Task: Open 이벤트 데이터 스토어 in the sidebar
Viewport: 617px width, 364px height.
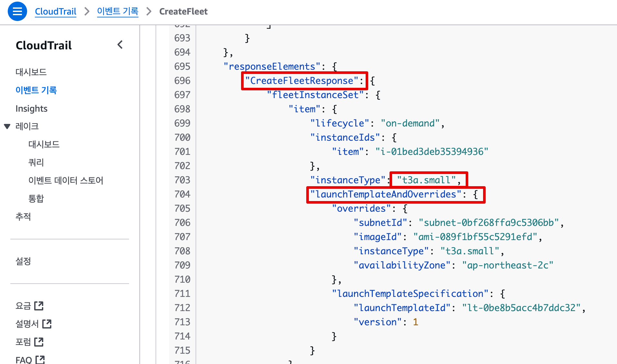Action: [66, 180]
